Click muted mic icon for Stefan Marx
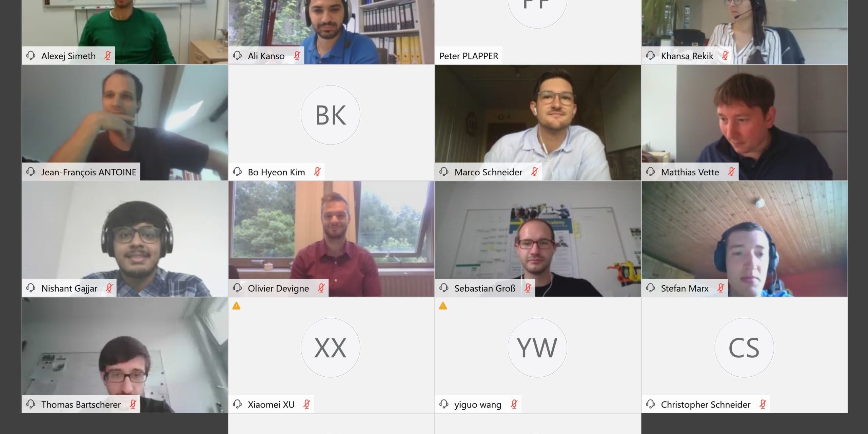868x434 pixels. pos(721,288)
